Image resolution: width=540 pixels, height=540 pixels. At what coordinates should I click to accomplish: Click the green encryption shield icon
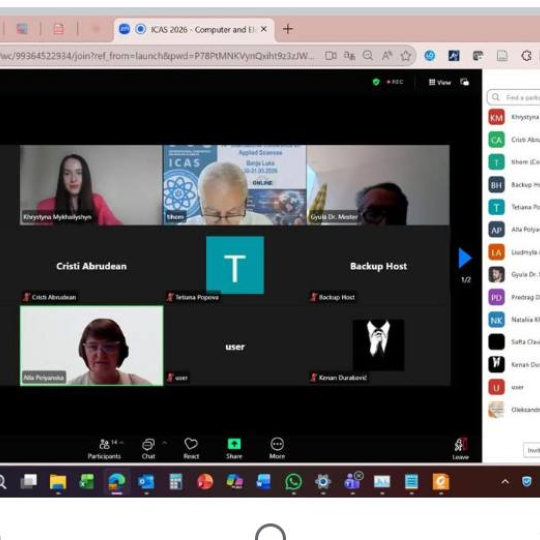pos(376,82)
